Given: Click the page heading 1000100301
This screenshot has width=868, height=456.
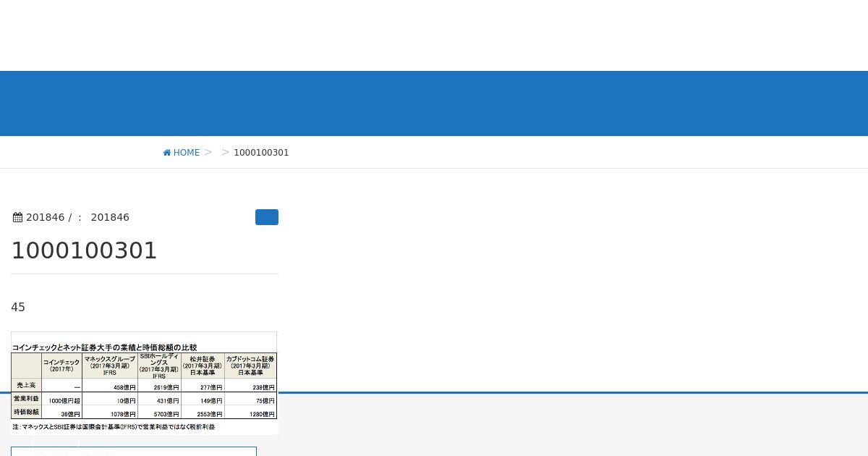Looking at the screenshot, I should coord(84,250).
